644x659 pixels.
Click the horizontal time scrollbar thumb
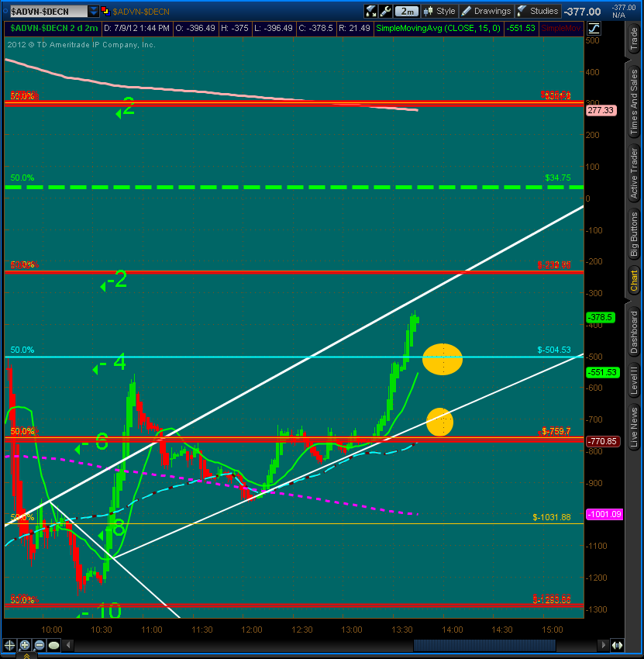484,645
